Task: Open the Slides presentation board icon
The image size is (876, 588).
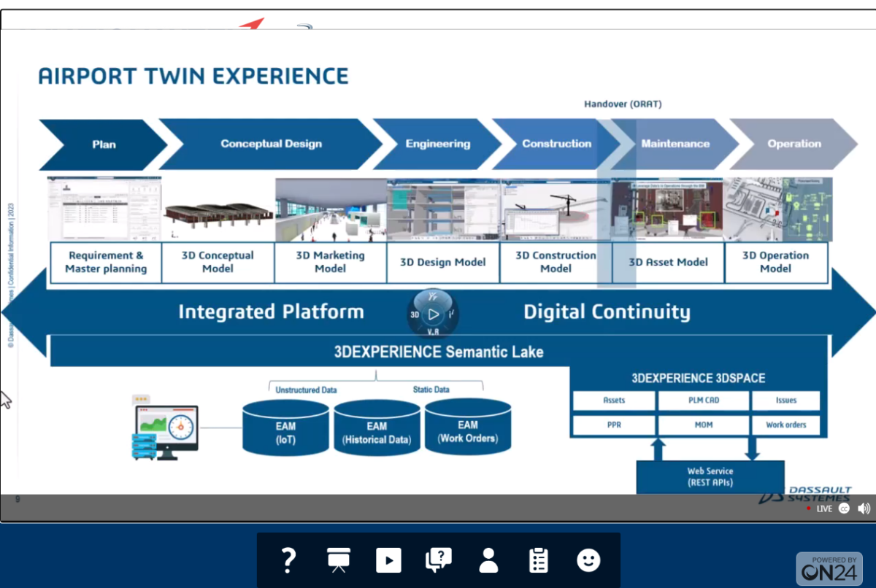Action: pos(338,560)
